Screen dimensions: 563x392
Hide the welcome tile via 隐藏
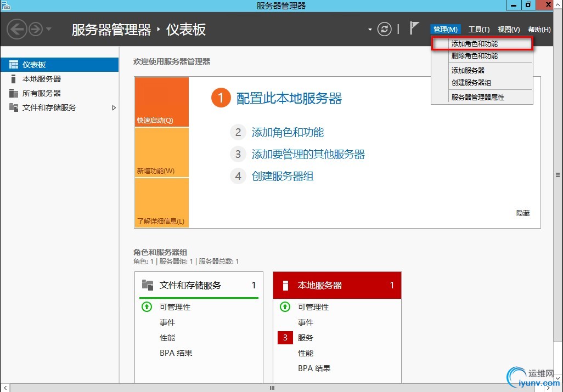[x=523, y=213]
